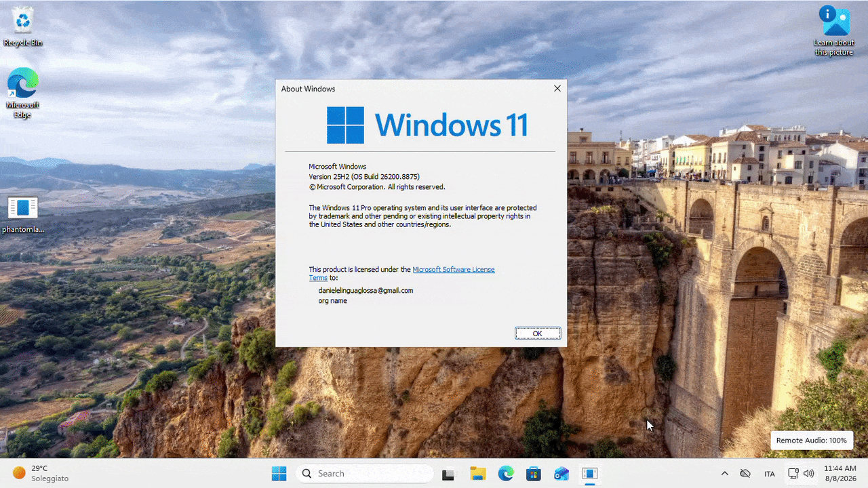Viewport: 868px width, 488px height.
Task: Close the About Windows dialog
Action: click(557, 89)
